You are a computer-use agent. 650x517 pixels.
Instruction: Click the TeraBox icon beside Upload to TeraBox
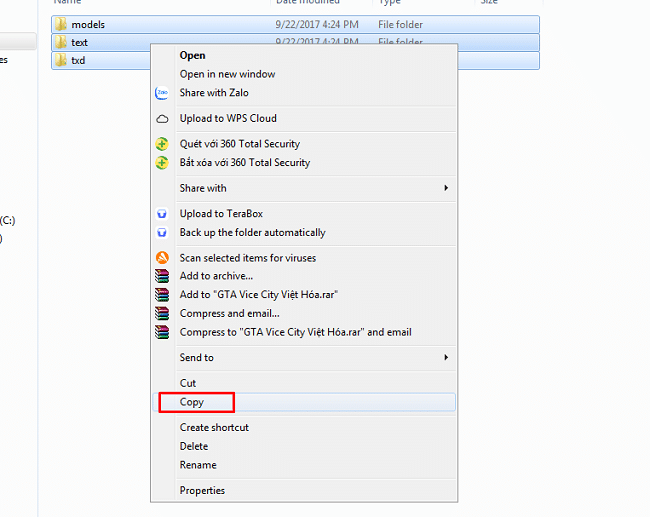pyautogui.click(x=162, y=214)
